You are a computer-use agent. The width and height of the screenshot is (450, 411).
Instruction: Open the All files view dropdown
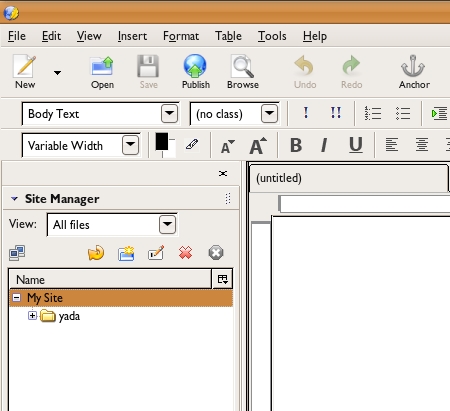pos(167,225)
